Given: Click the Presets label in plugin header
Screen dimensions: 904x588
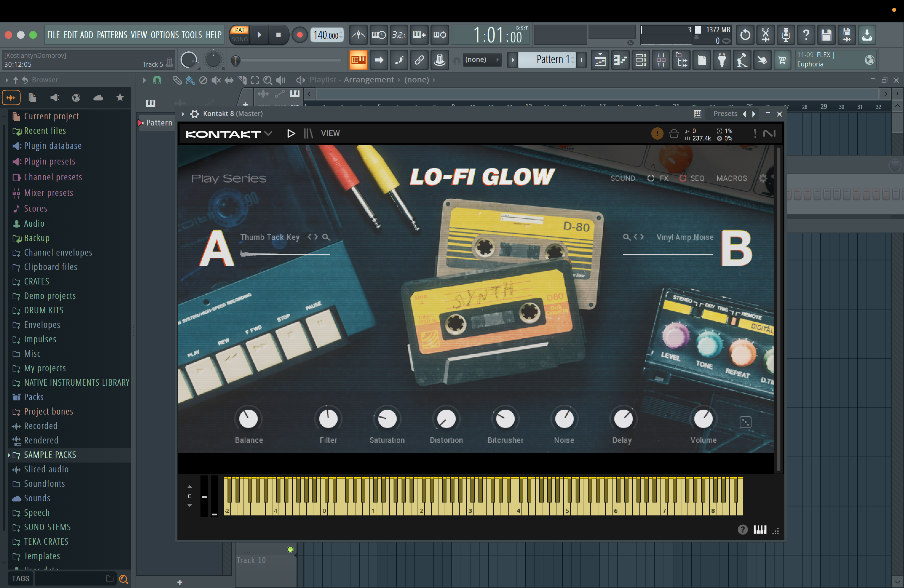Looking at the screenshot, I should click(725, 113).
